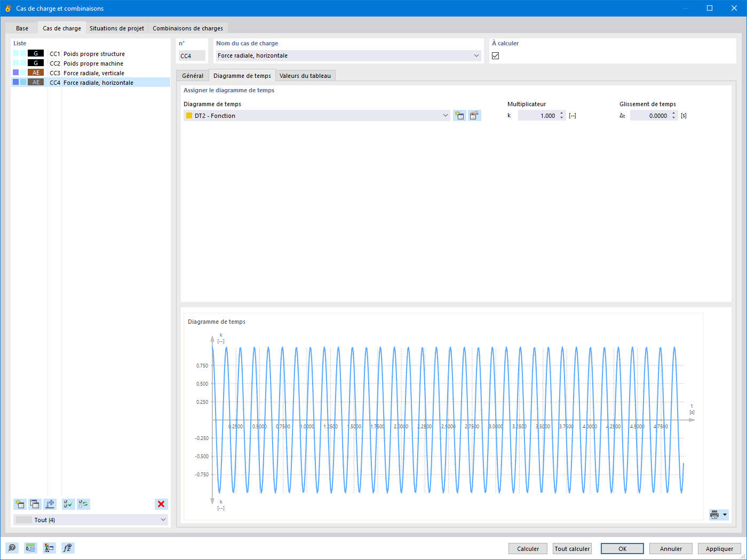The height and width of the screenshot is (560, 747).
Task: Click the Appliquer button
Action: (x=719, y=548)
